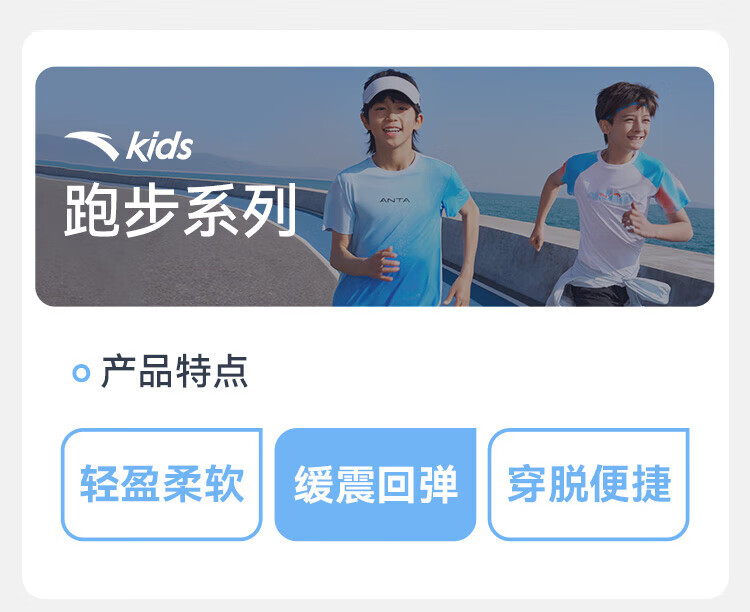Click the ANTA logo on the blue shirt
The height and width of the screenshot is (612, 750).
point(395,200)
